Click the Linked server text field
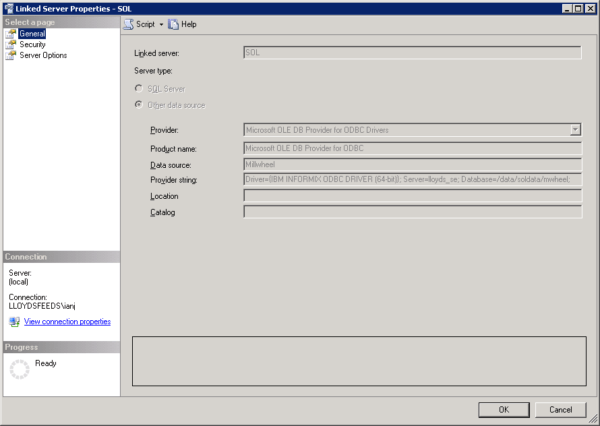This screenshot has height=426, width=600. click(x=412, y=52)
